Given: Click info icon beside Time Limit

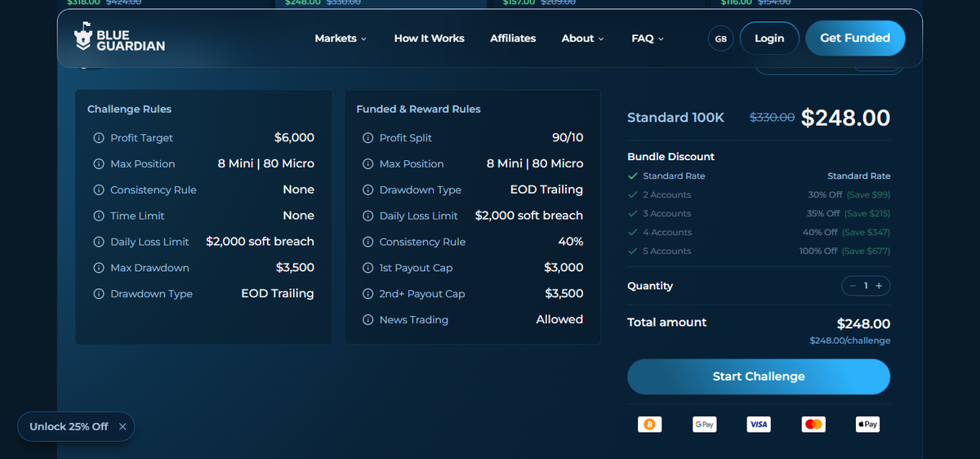Looking at the screenshot, I should pyautogui.click(x=99, y=216).
